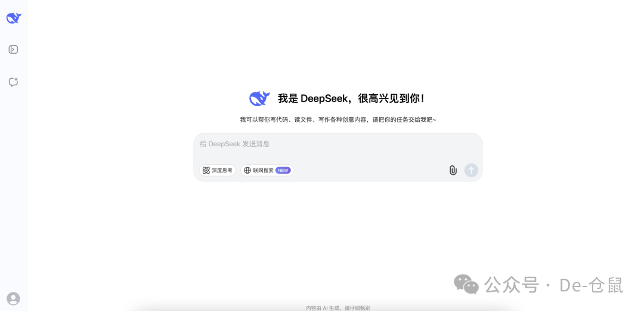Click the 我可以帮你写代码 subtitle text
This screenshot has height=311, width=644.
pos(338,120)
